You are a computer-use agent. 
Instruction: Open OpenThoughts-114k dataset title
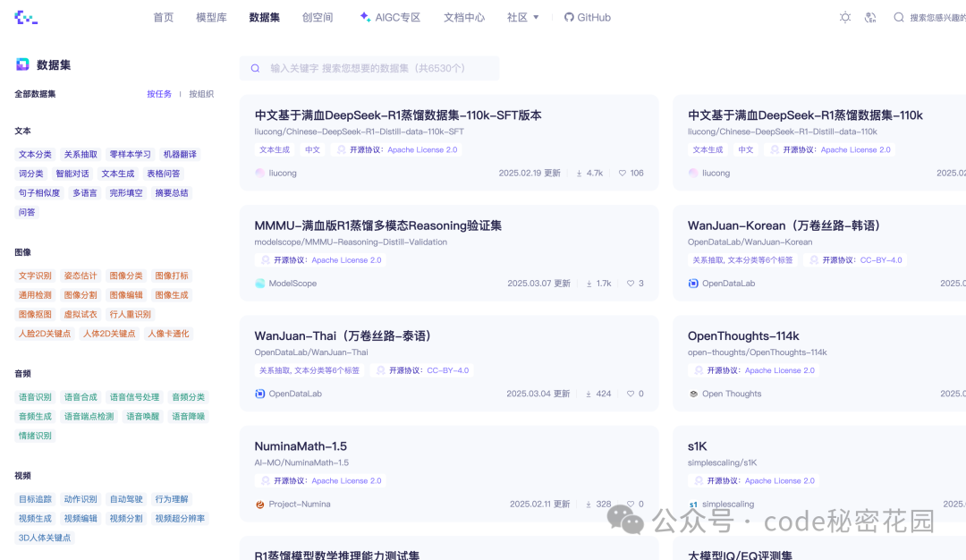point(743,335)
